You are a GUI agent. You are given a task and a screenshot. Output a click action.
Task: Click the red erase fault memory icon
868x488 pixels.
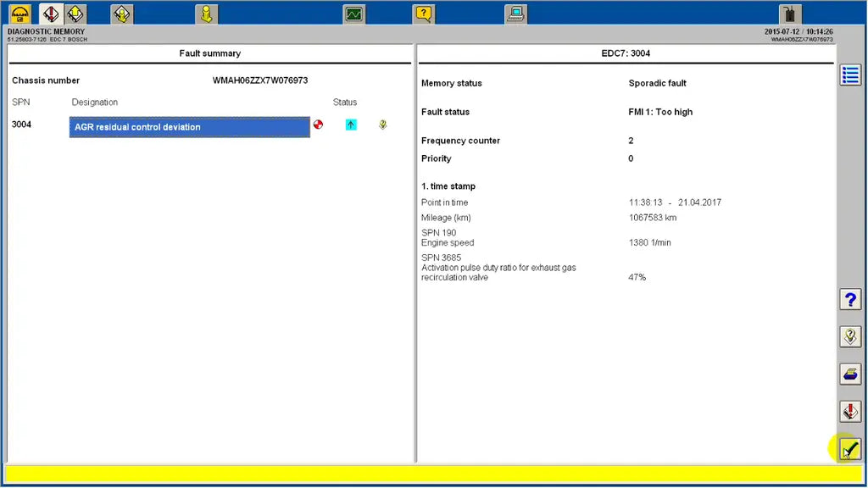(x=850, y=411)
